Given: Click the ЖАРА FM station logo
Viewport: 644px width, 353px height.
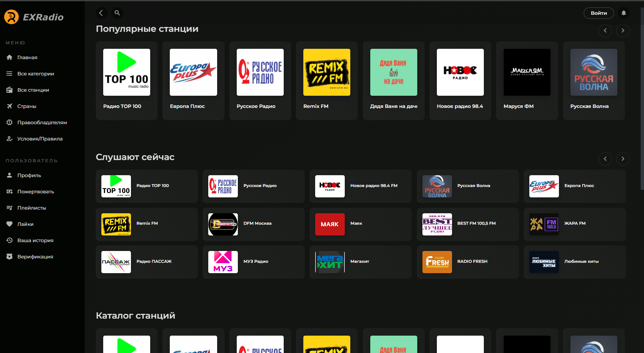Looking at the screenshot, I should click(544, 224).
